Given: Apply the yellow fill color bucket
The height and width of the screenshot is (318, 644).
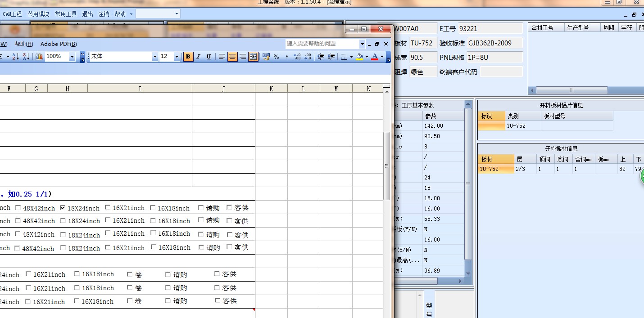Looking at the screenshot, I should [x=359, y=57].
